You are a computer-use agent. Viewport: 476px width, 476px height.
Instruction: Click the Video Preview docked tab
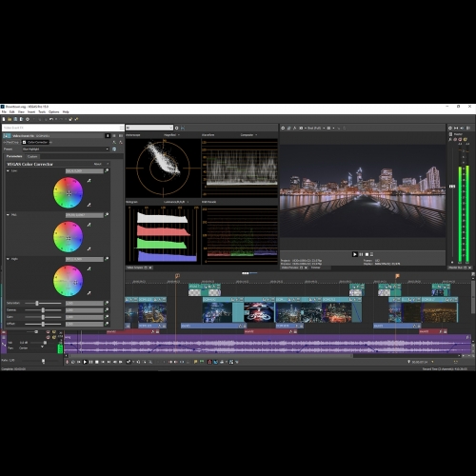point(291,268)
